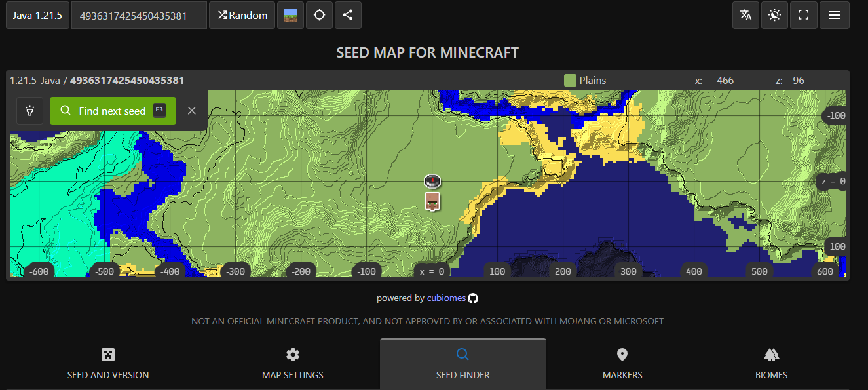Toggle the light/dark theme icon
868x390 pixels.
click(x=775, y=15)
